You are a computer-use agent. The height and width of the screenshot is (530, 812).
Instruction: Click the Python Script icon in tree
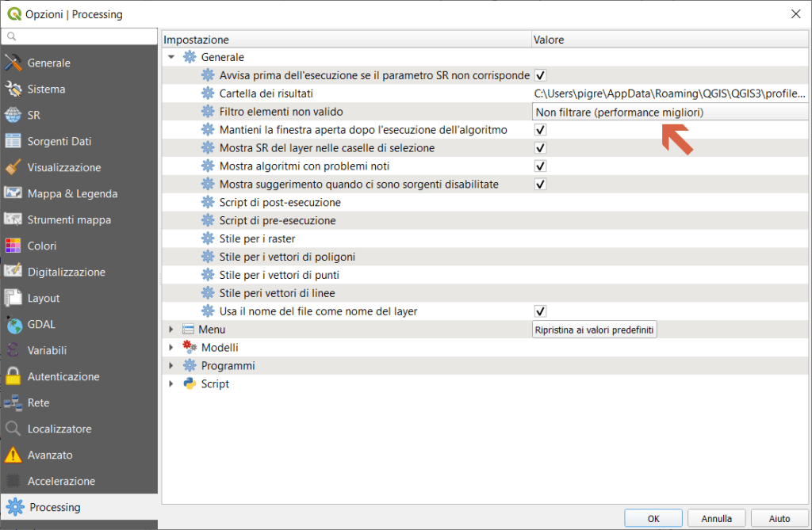coord(190,384)
